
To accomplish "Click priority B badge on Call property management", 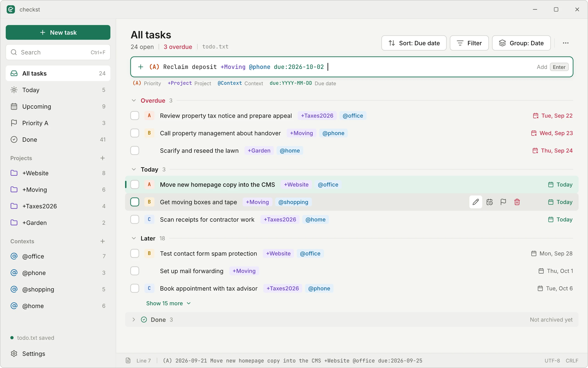I will pos(149,133).
